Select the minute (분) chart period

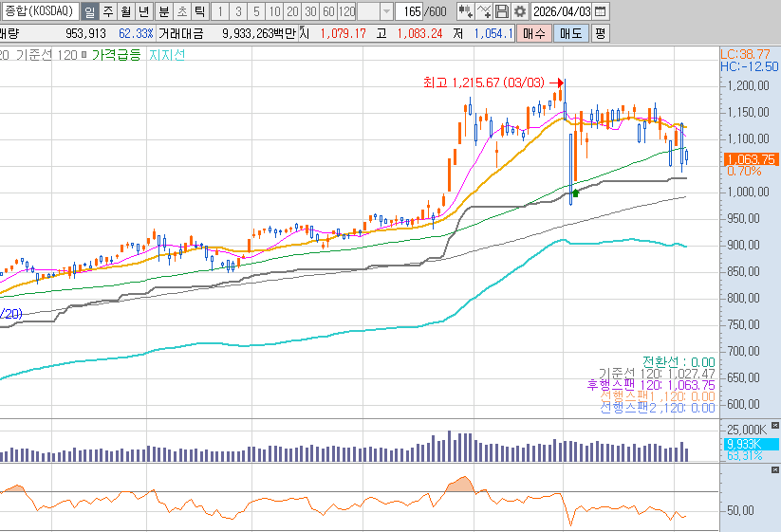[164, 11]
